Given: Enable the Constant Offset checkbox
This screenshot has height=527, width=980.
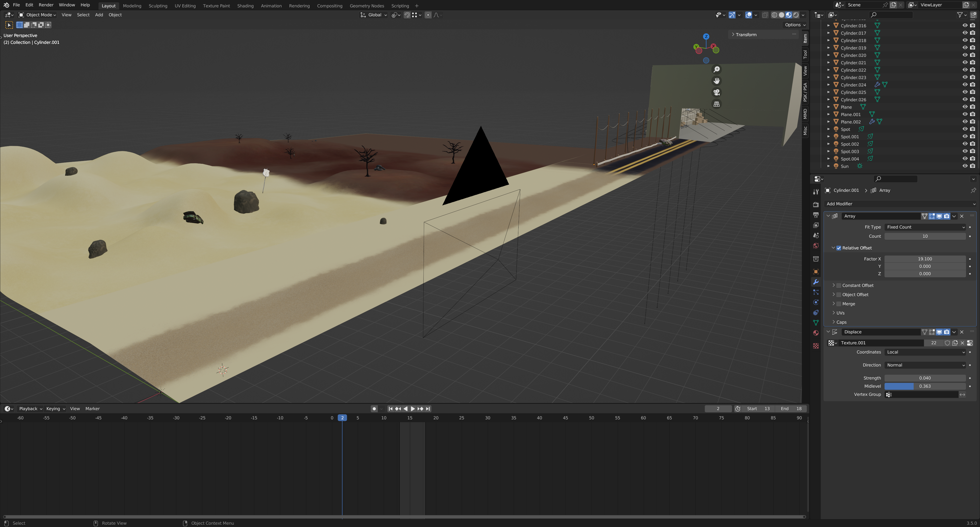Looking at the screenshot, I should coord(839,285).
